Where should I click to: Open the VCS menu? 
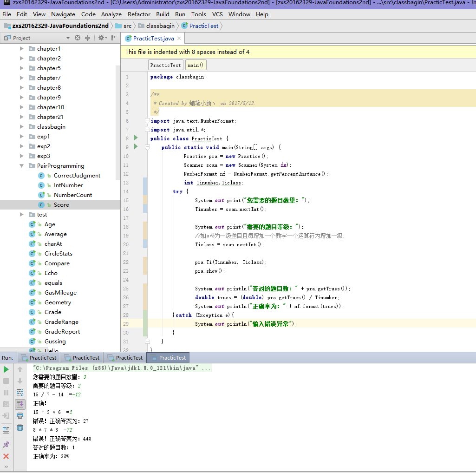(217, 14)
